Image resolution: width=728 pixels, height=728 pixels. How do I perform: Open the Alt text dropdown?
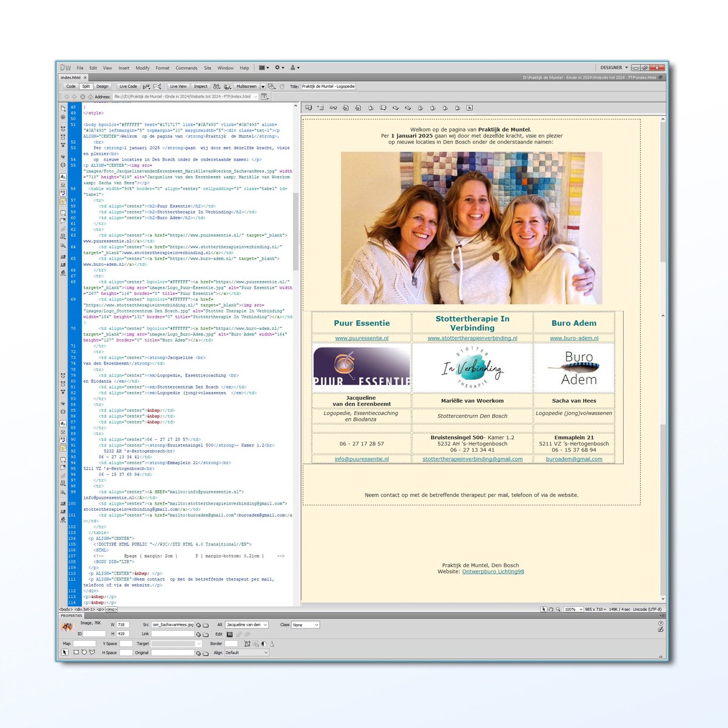coord(246,625)
